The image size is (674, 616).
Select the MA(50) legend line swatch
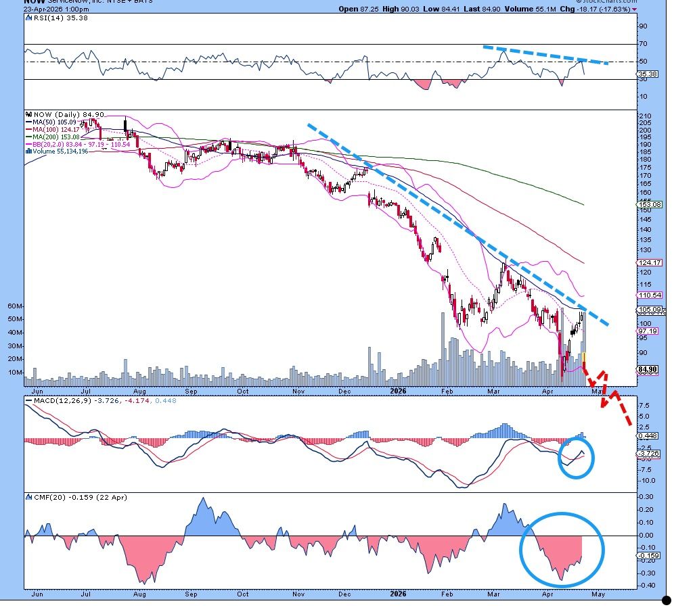[x=28, y=122]
